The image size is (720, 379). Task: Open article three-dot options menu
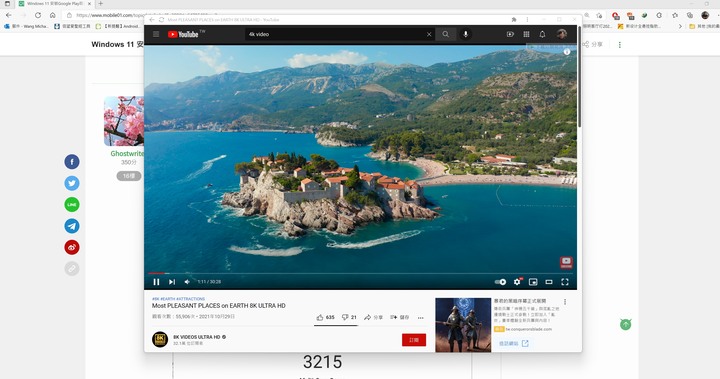tap(619, 45)
